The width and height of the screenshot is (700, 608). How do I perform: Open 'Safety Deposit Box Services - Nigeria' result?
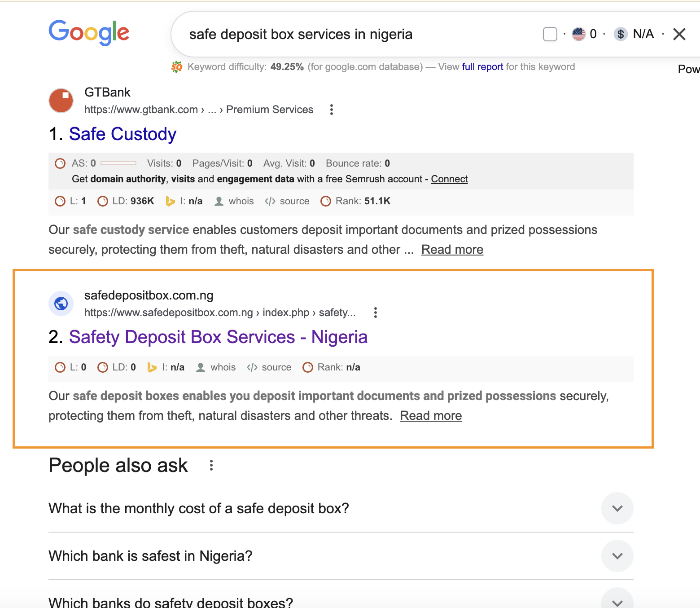(218, 337)
